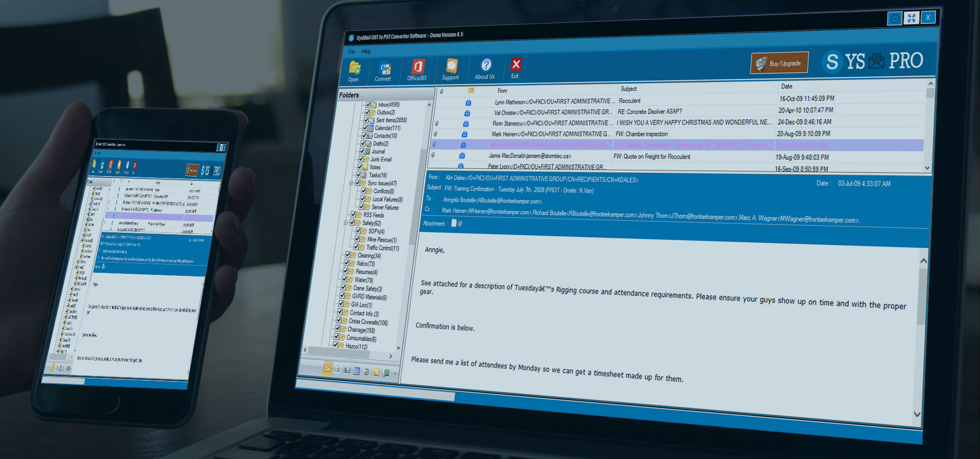Click the Journal folder icon
980x459 pixels.
pos(367,152)
